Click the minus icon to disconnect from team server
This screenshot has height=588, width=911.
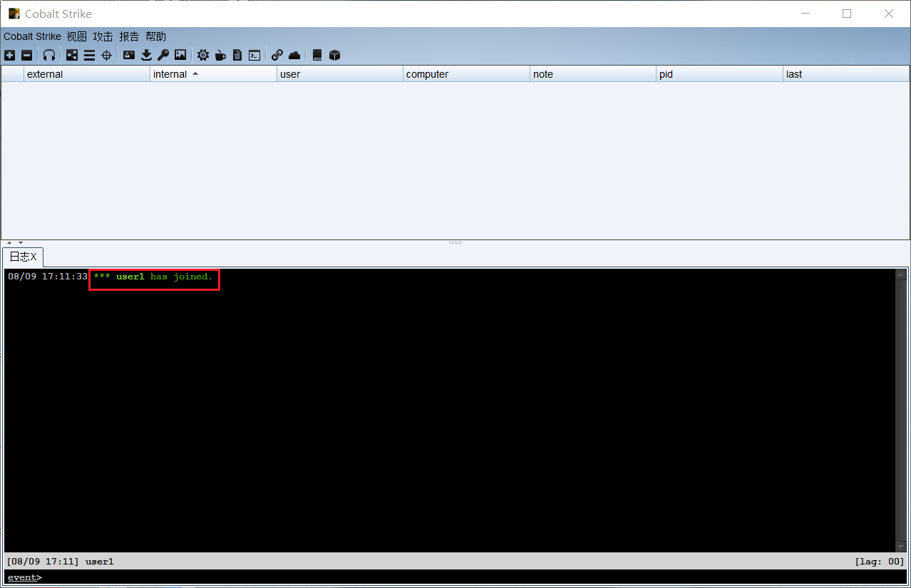[x=26, y=55]
